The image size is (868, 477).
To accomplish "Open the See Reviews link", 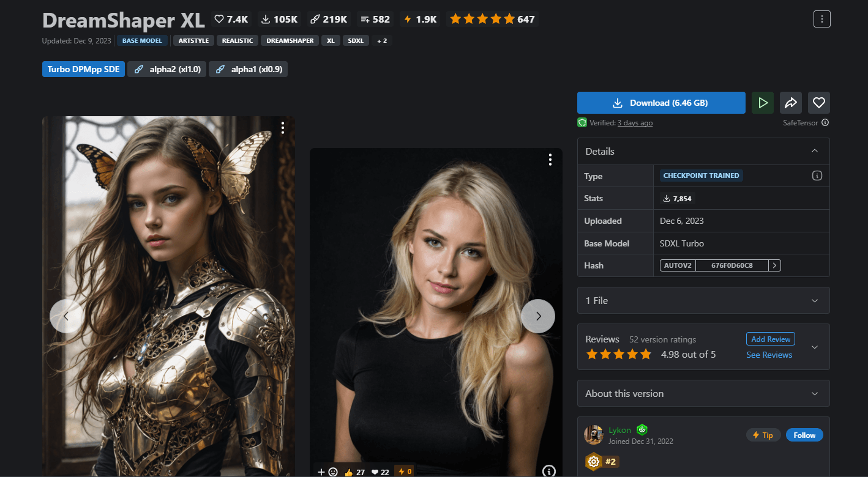I will 769,355.
